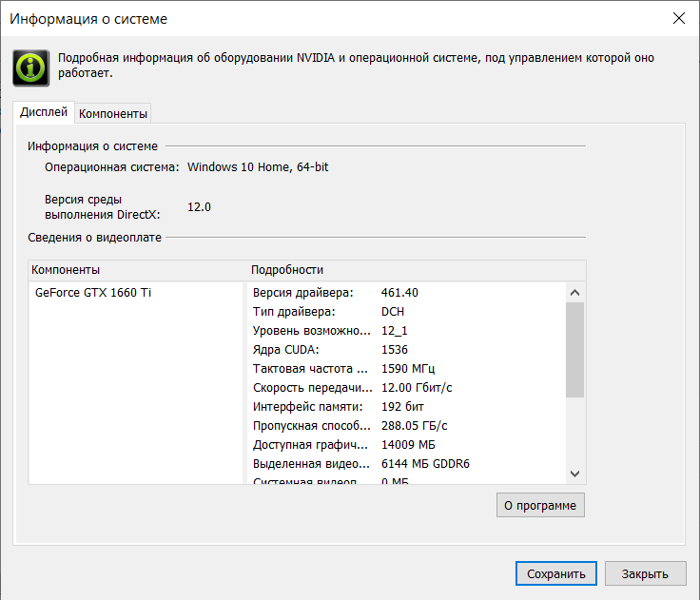The height and width of the screenshot is (600, 700).
Task: Open the О программе dialog
Action: [x=540, y=505]
